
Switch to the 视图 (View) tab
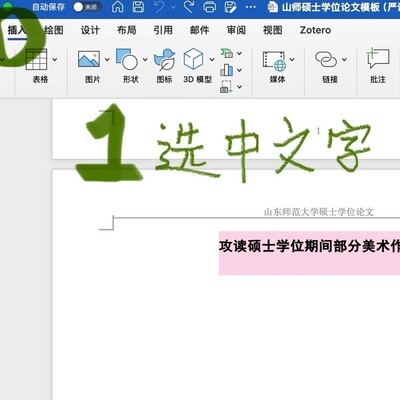[x=273, y=30]
